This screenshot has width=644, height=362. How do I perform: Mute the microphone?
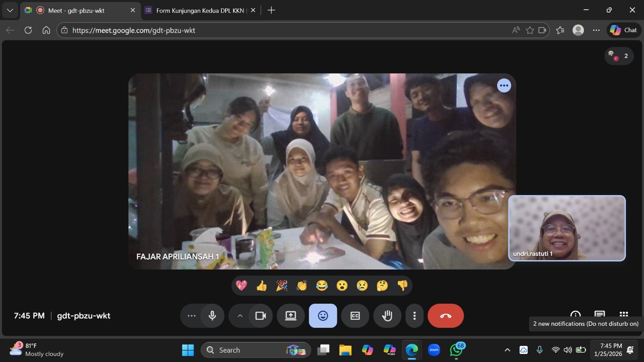pos(212,316)
